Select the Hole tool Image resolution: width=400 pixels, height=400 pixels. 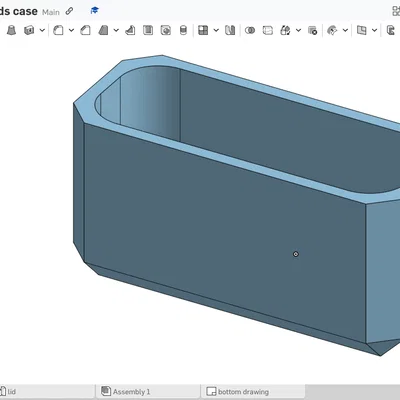coord(166,30)
